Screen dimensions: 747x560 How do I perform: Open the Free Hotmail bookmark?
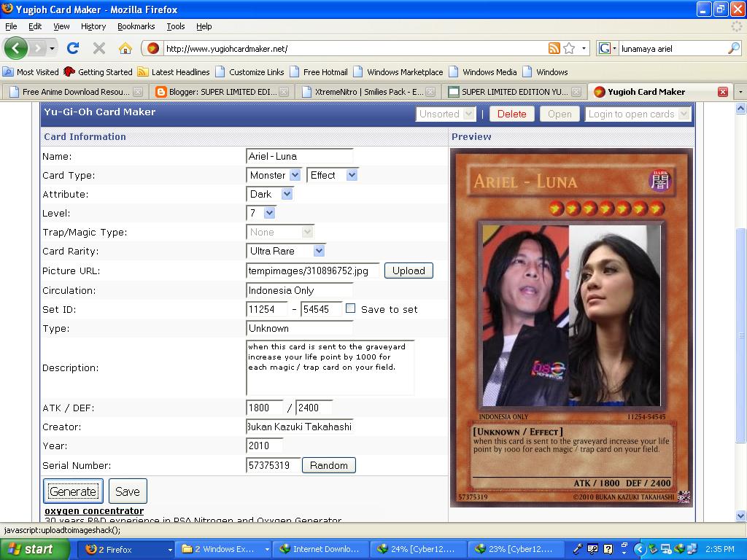[x=319, y=72]
